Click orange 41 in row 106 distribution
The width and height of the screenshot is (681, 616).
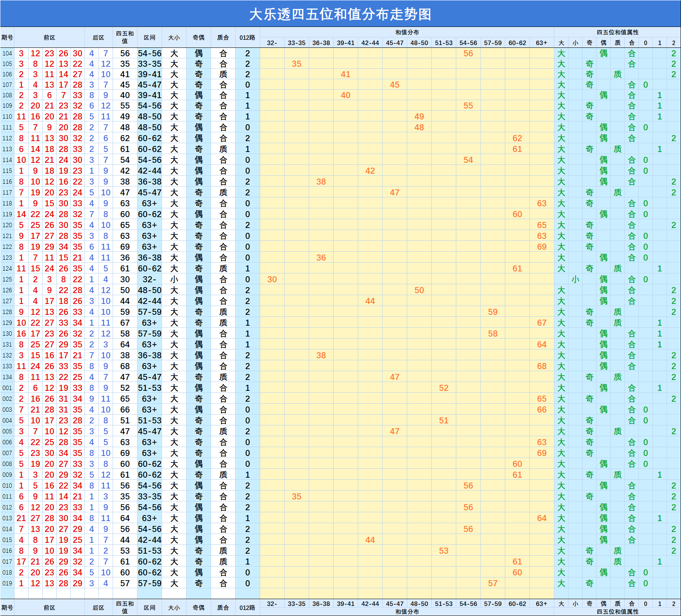(346, 74)
